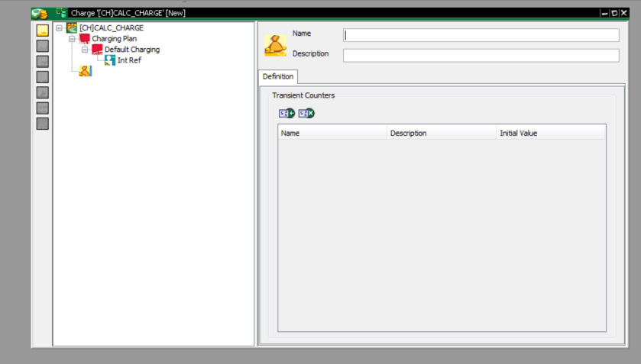Collapse the Default Charging tree node

tap(85, 50)
